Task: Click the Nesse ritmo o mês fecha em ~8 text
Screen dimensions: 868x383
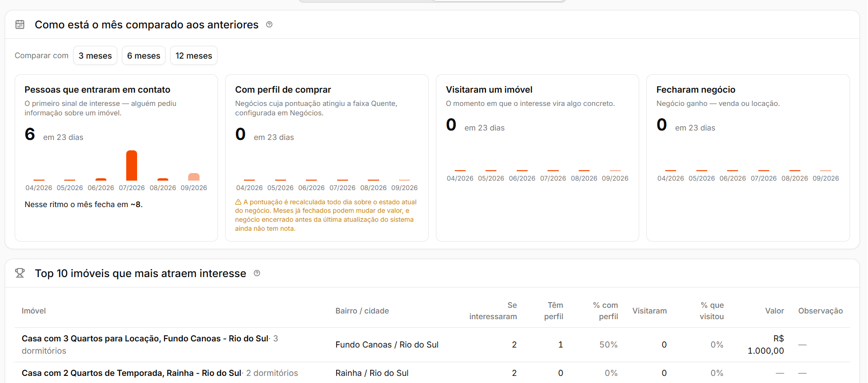Action: click(84, 204)
